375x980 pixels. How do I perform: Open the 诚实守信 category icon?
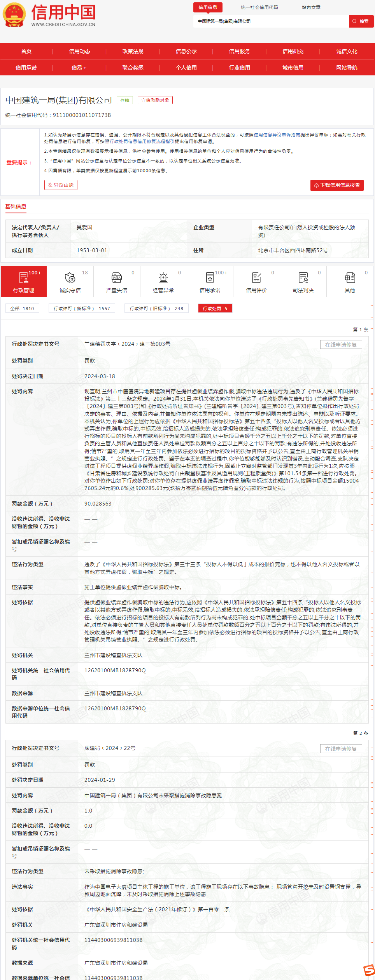pyautogui.click(x=70, y=277)
